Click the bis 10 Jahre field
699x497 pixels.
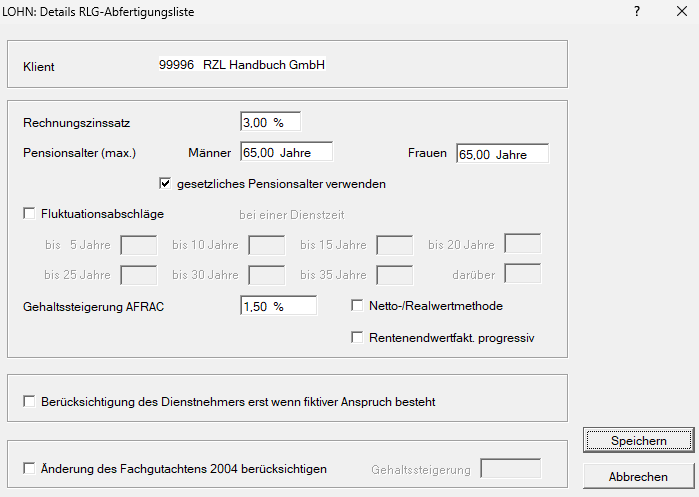click(x=266, y=245)
